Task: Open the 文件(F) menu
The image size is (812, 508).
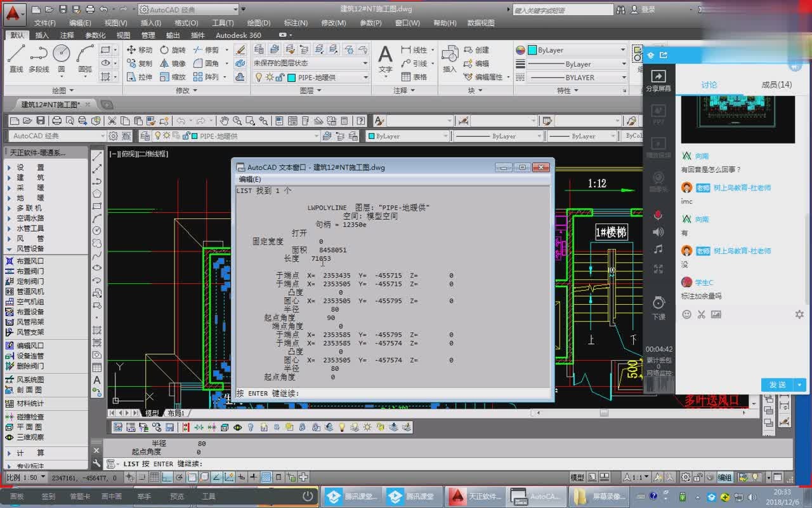Action: [x=45, y=23]
